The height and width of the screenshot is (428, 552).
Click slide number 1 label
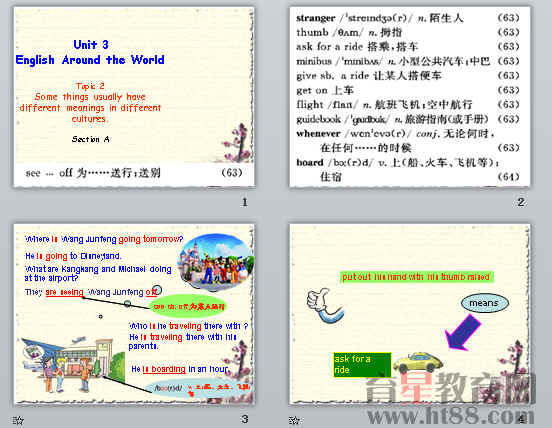(245, 202)
